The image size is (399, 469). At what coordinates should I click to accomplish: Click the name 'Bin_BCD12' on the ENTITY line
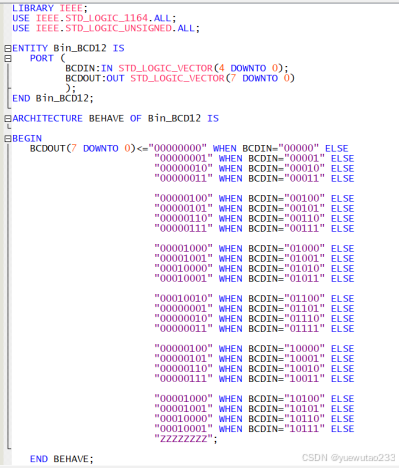pos(80,48)
